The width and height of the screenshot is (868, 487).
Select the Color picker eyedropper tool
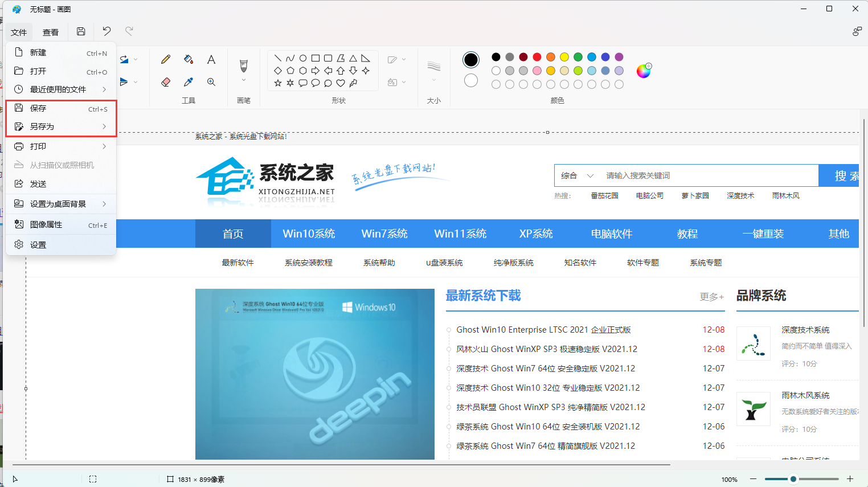[189, 81]
